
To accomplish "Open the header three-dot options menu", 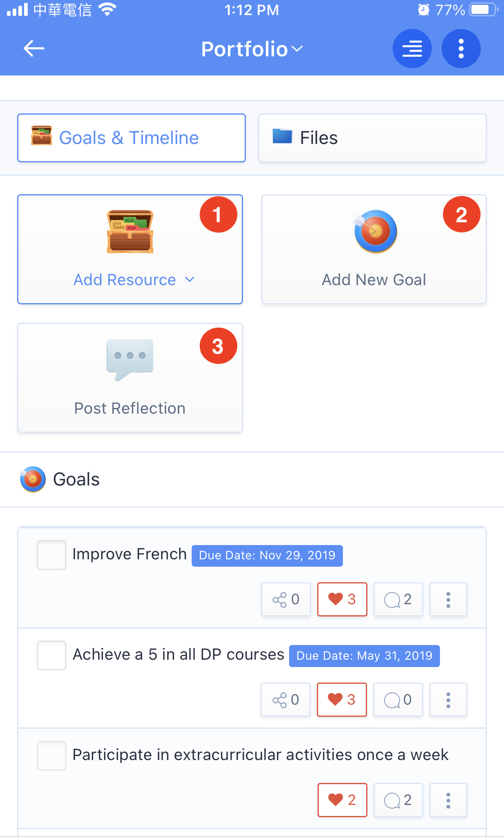I will 461,49.
